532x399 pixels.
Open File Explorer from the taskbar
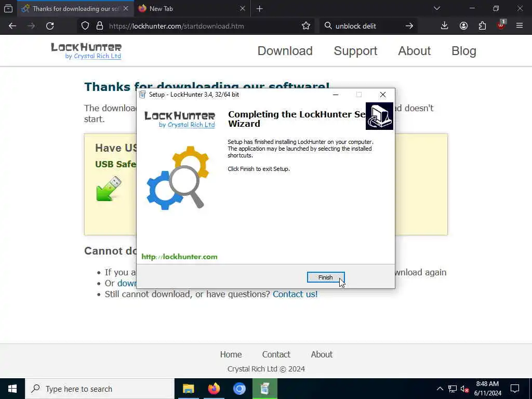[x=188, y=389]
